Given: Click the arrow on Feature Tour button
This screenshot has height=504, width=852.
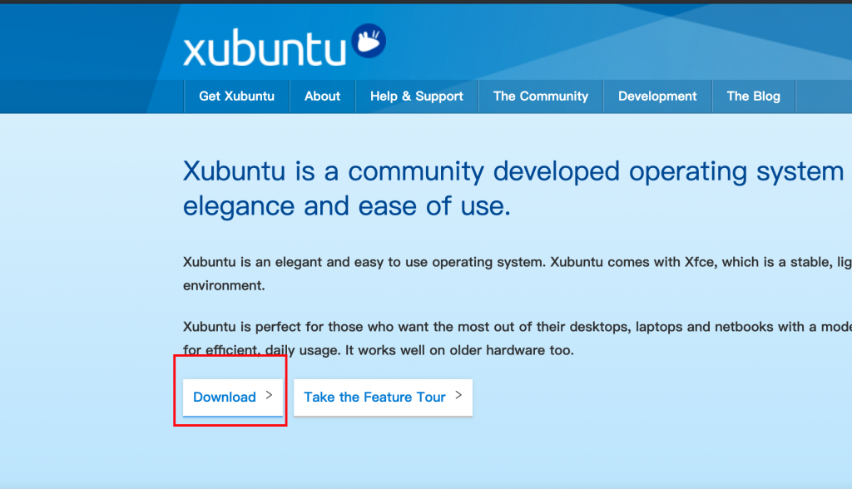Looking at the screenshot, I should [458, 395].
